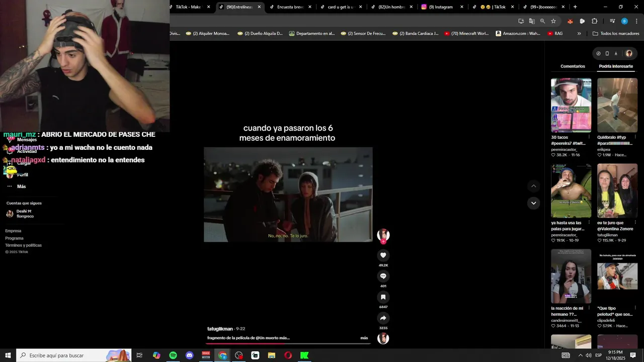Switch to the 'Encuesta breve' browser tab
Screen dimensions: 644x362
point(290,7)
